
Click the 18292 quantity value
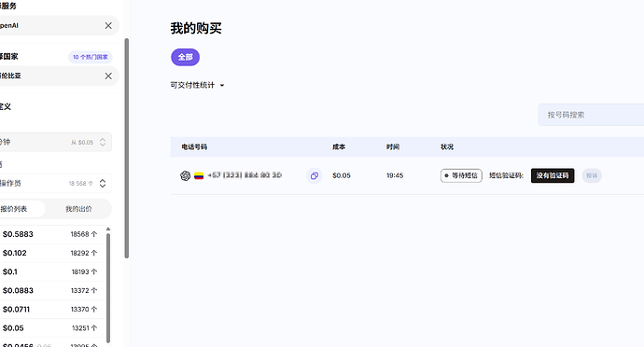[84, 254]
